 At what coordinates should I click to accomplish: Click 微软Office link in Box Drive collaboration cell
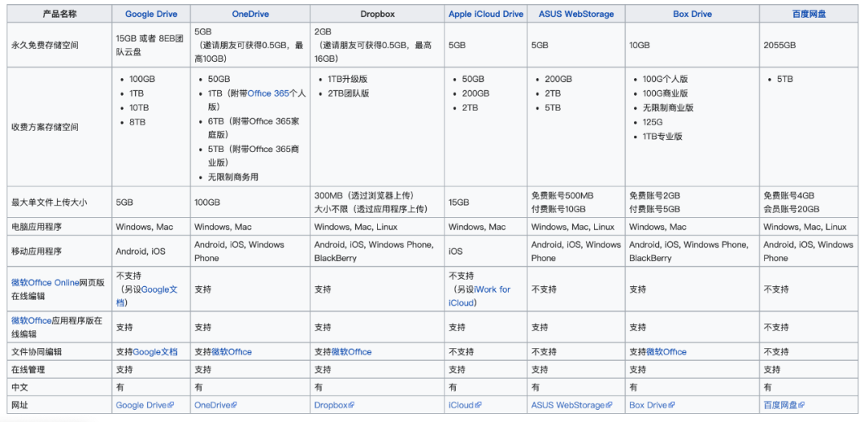tap(666, 352)
